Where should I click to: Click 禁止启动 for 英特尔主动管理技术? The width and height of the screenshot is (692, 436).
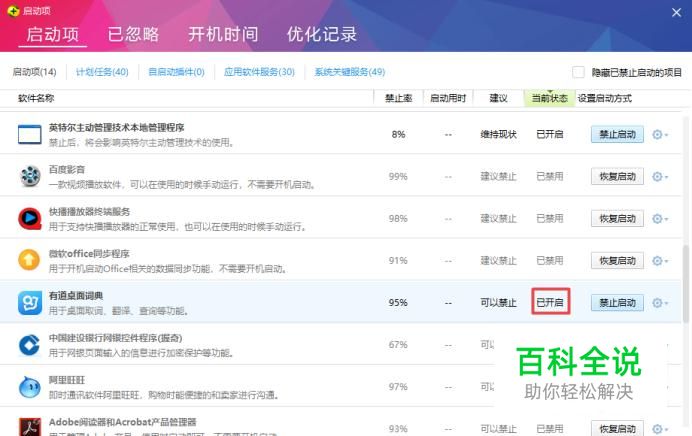coord(617,135)
